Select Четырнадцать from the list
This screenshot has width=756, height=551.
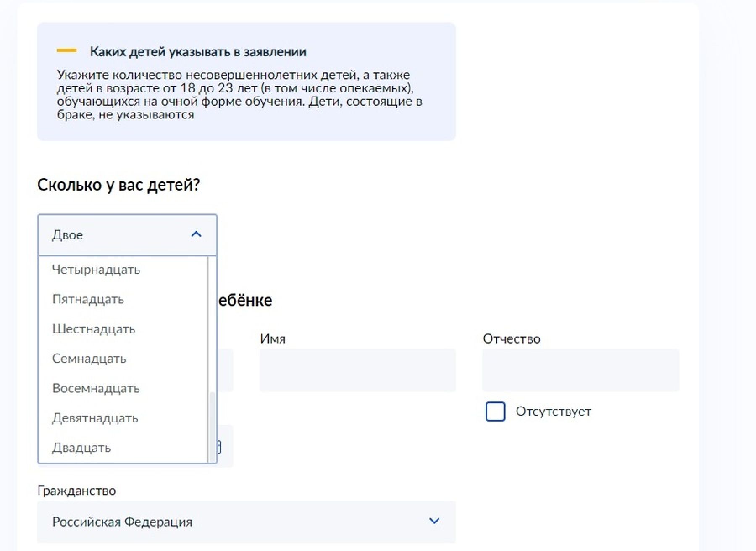[123, 270]
